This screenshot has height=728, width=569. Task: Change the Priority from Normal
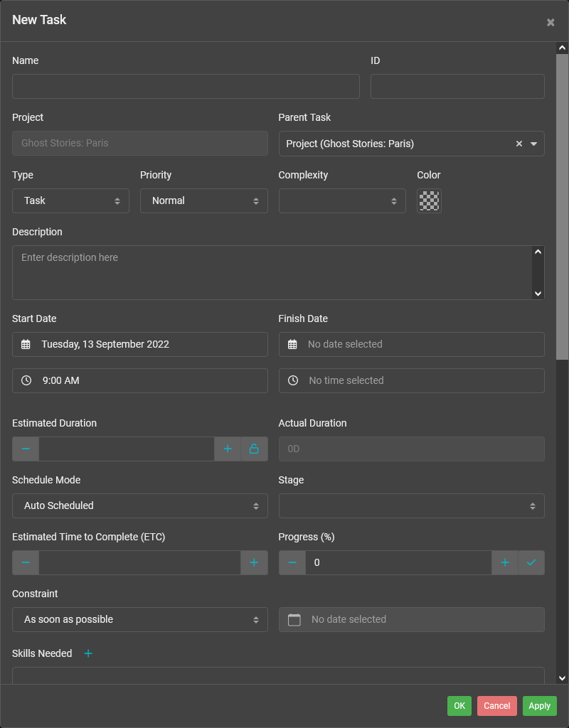point(204,200)
